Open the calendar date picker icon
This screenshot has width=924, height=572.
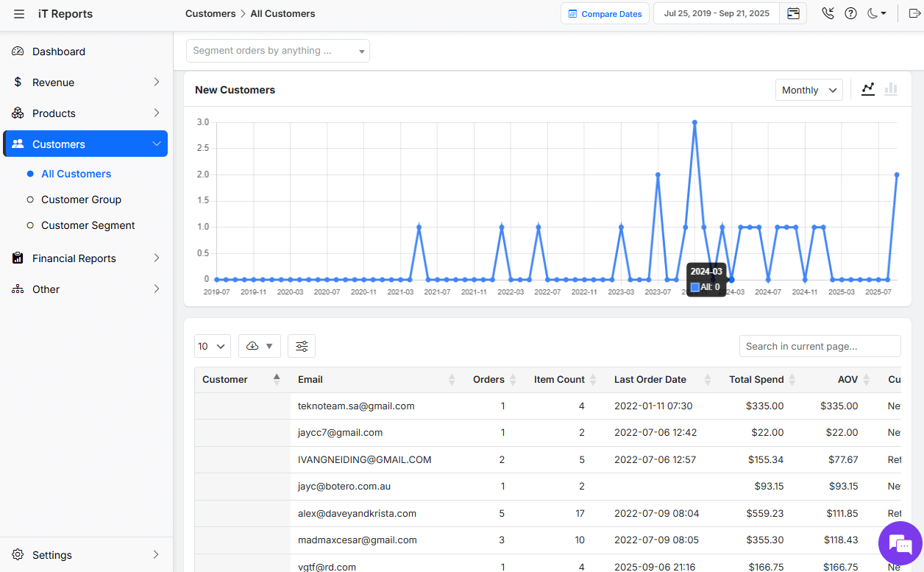tap(793, 14)
